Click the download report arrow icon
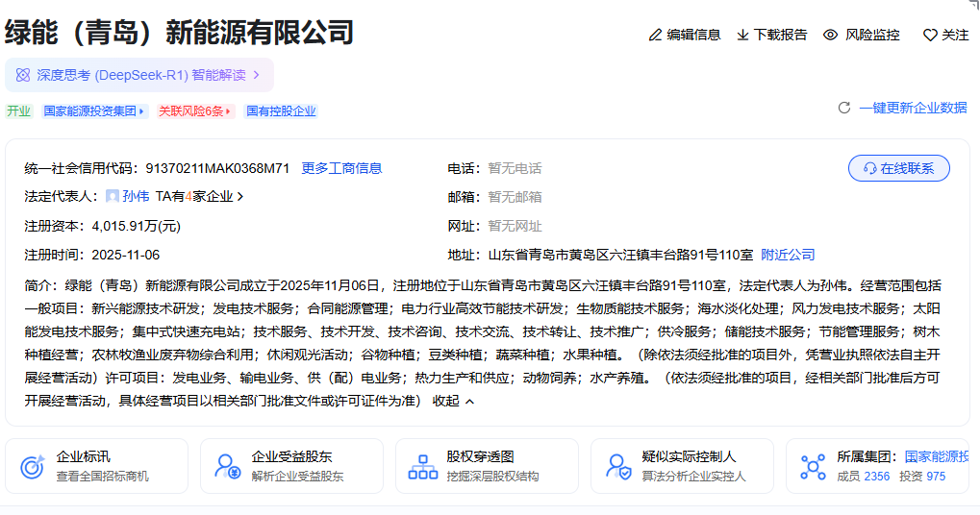980x515 pixels. (x=742, y=35)
